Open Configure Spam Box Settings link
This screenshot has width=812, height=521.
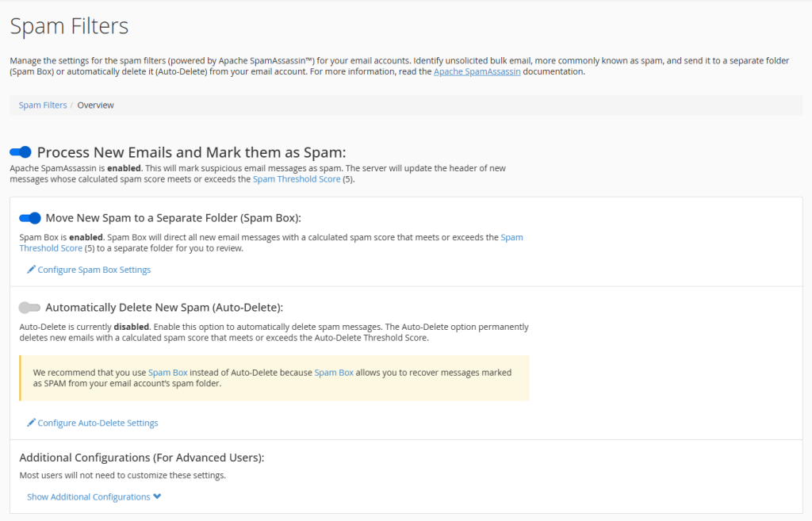pos(94,270)
